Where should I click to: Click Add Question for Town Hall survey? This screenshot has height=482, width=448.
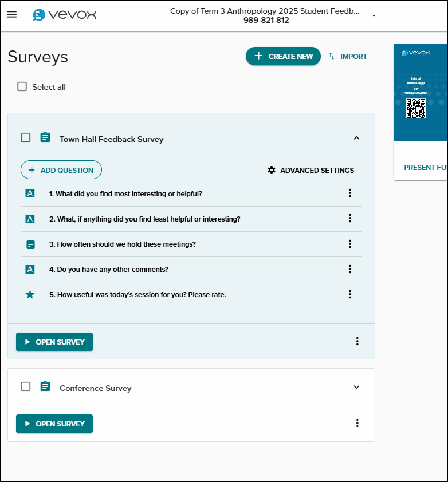click(x=61, y=169)
